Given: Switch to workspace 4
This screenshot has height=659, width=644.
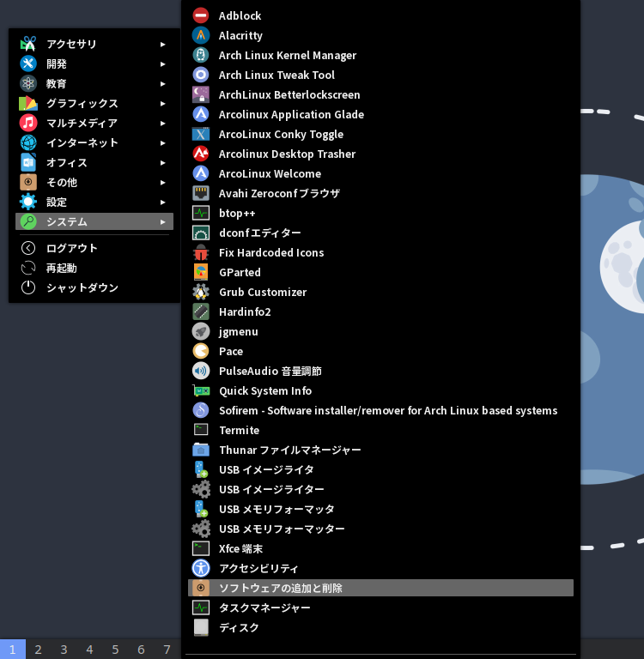Looking at the screenshot, I should [89, 650].
